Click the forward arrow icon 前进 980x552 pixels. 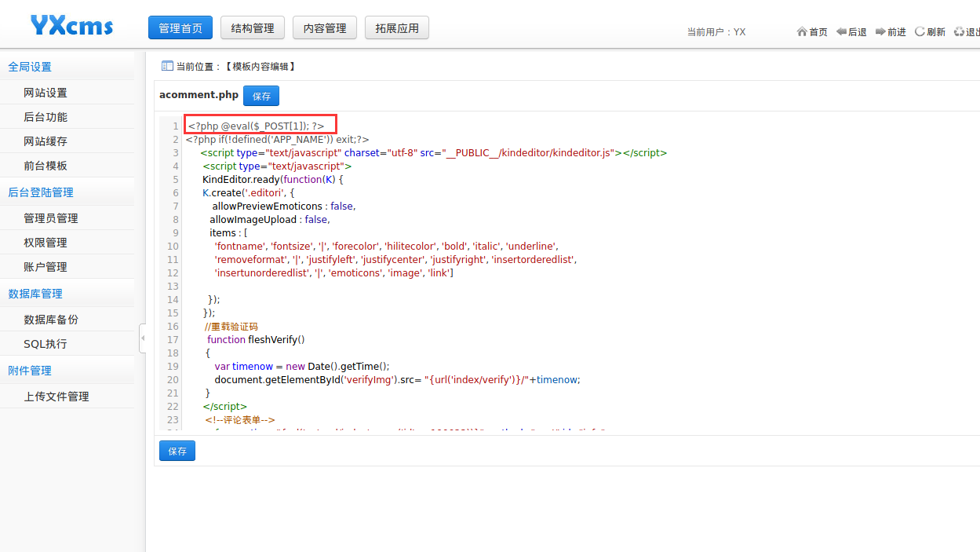(x=880, y=32)
